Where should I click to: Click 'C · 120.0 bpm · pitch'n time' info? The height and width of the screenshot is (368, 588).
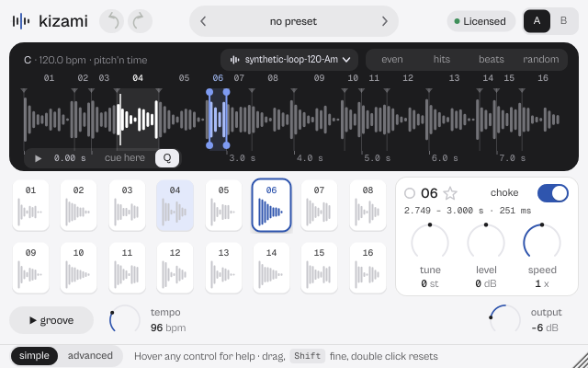[x=85, y=60]
